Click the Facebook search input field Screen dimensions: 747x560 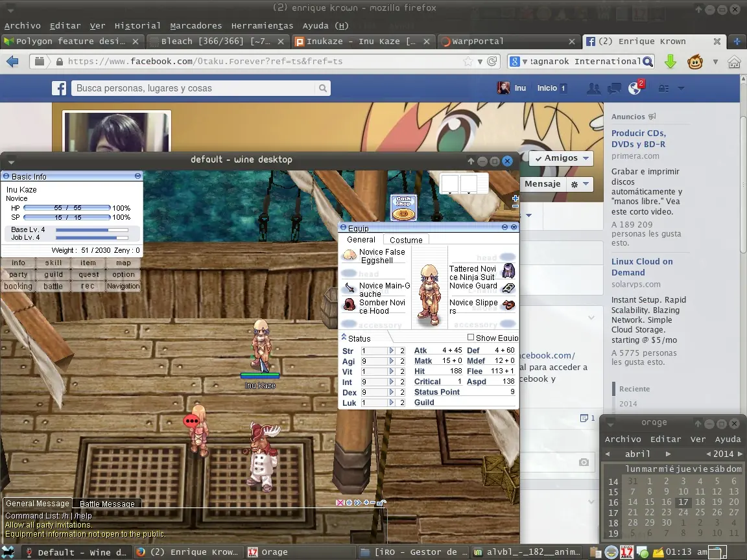(x=193, y=88)
